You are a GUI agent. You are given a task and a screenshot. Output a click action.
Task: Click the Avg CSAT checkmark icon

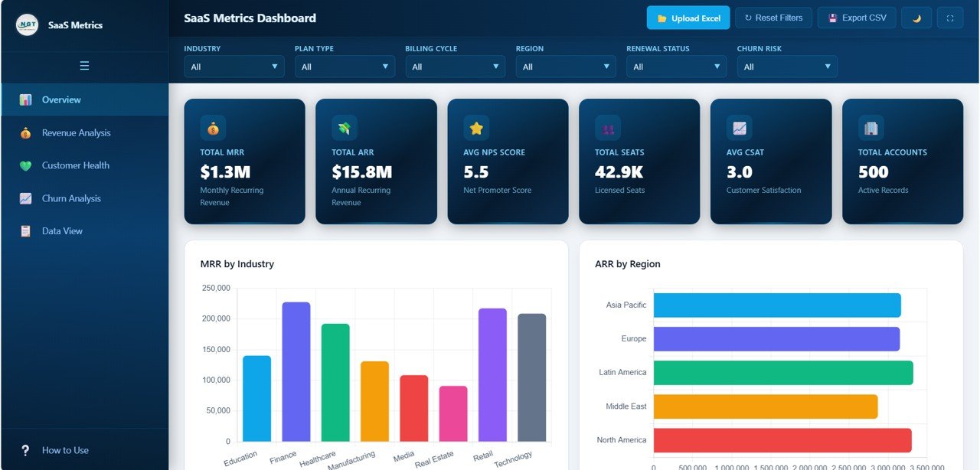738,127
